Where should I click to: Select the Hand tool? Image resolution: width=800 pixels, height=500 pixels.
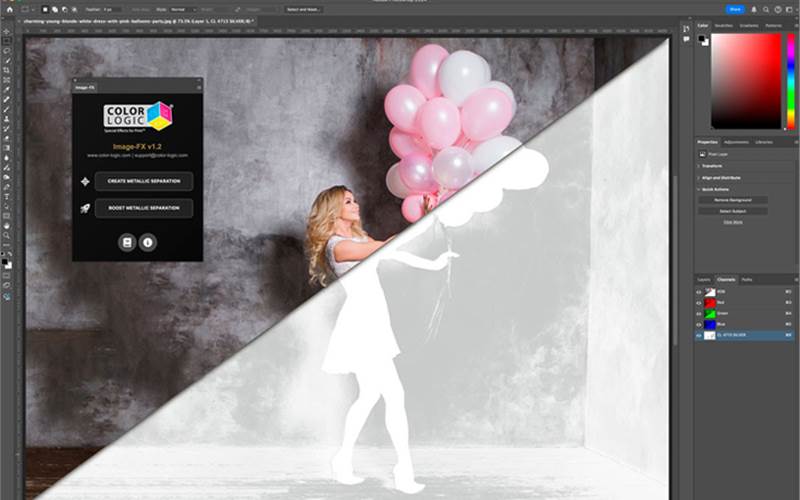point(7,226)
